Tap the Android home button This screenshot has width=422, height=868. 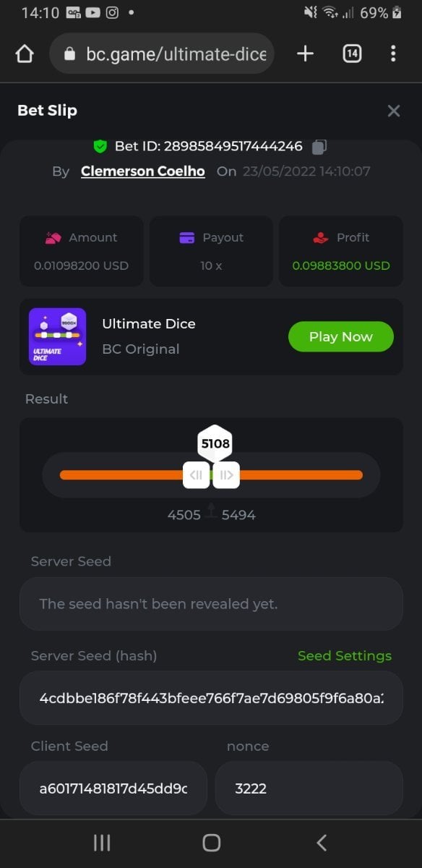(211, 843)
